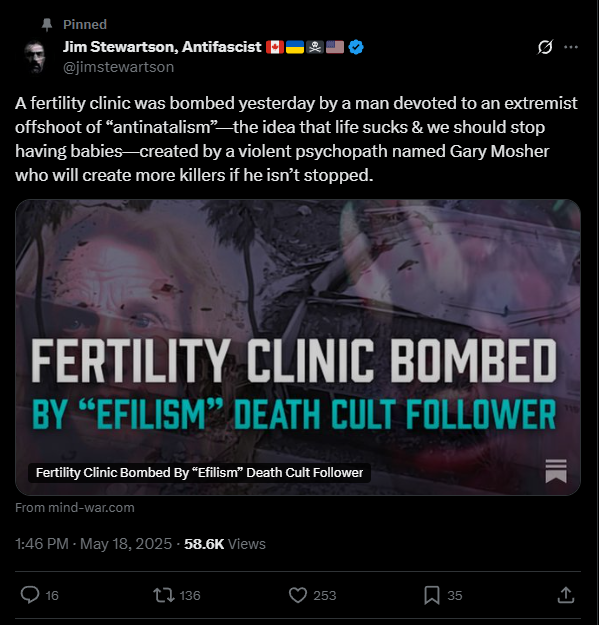Bookmark the tweet using the bookmark icon
The width and height of the screenshot is (599, 625).
[432, 595]
